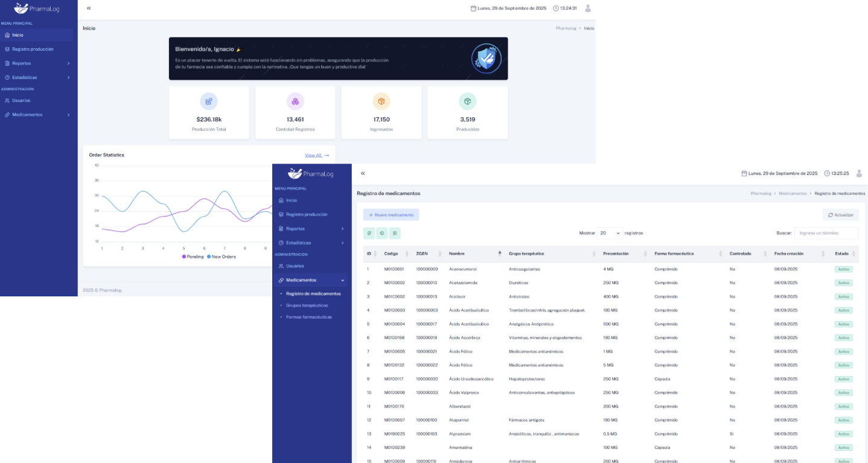Image resolution: width=868 pixels, height=463 pixels.
Task: Open Inicio from the sidebar
Action: click(292, 200)
